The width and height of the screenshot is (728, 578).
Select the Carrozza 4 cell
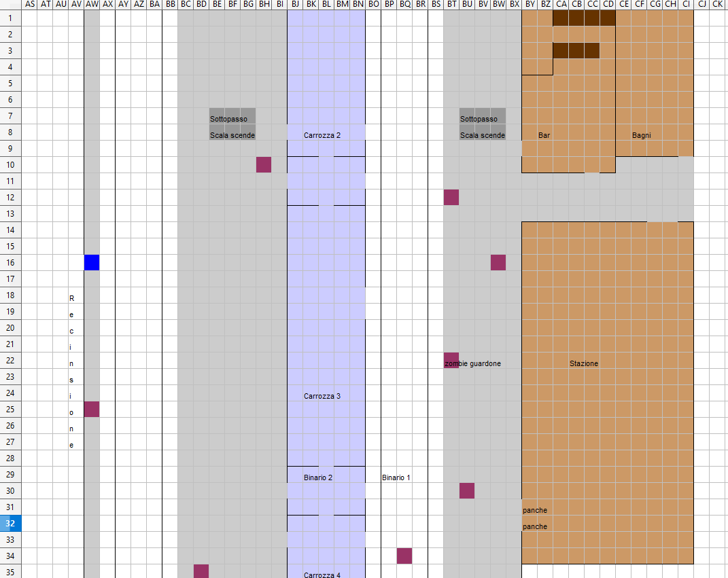point(322,575)
